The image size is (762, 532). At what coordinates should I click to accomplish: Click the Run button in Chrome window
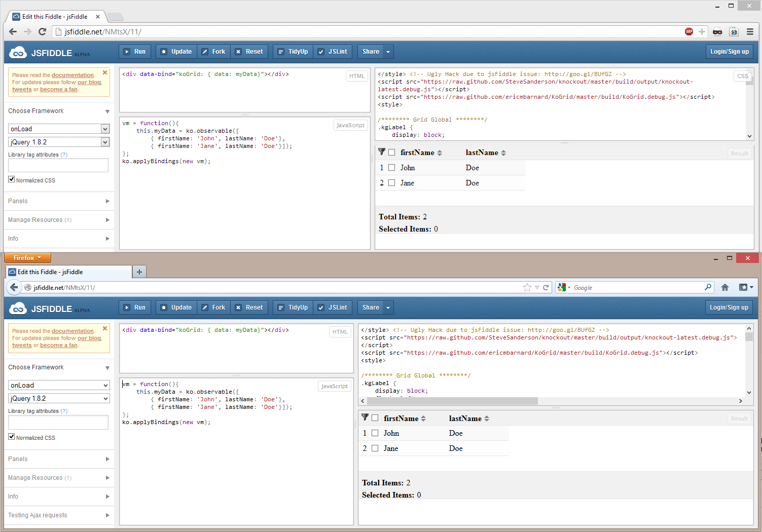135,52
